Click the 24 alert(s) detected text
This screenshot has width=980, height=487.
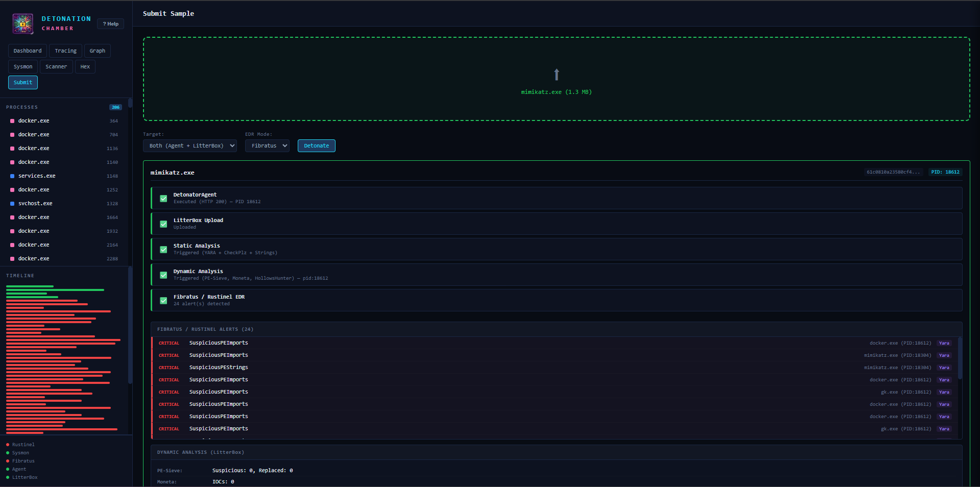[202, 304]
